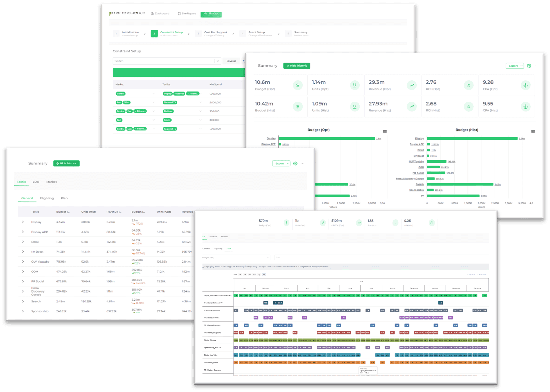Open Cost Per Support step 3

(x=211, y=34)
